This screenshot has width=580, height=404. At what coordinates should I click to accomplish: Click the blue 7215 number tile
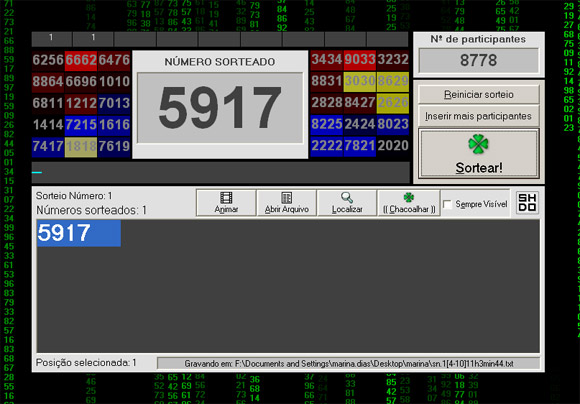click(x=81, y=125)
